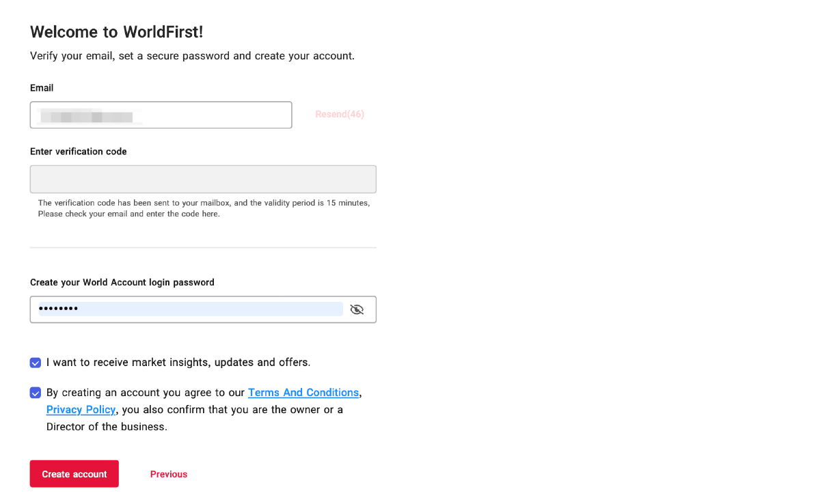Click the Verify your email subtitle text
Image resolution: width=816 pixels, height=504 pixels.
click(x=192, y=56)
